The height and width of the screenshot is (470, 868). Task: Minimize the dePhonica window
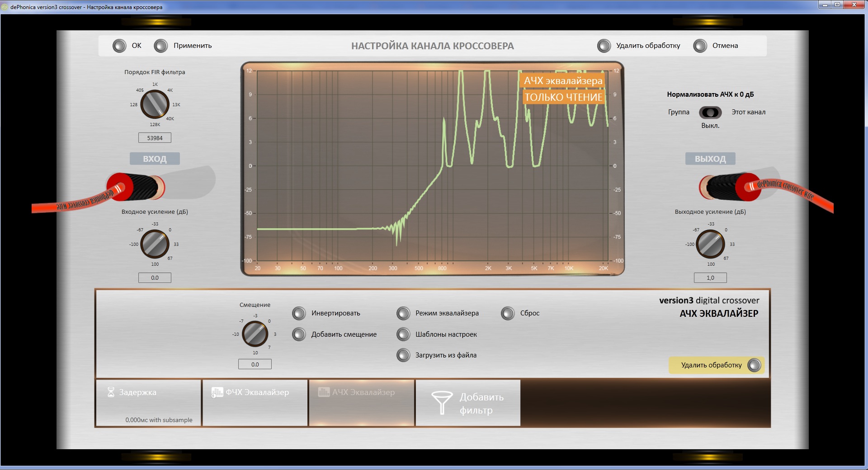825,5
